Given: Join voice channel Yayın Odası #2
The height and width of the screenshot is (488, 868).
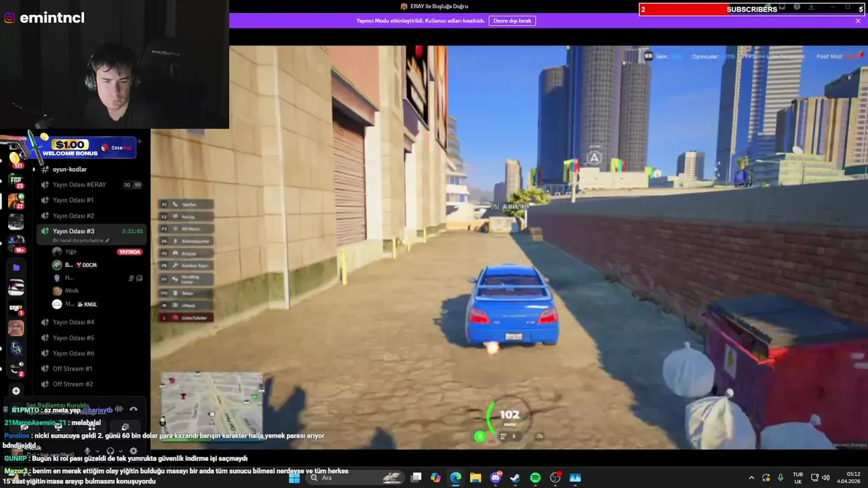Looking at the screenshot, I should point(91,216).
